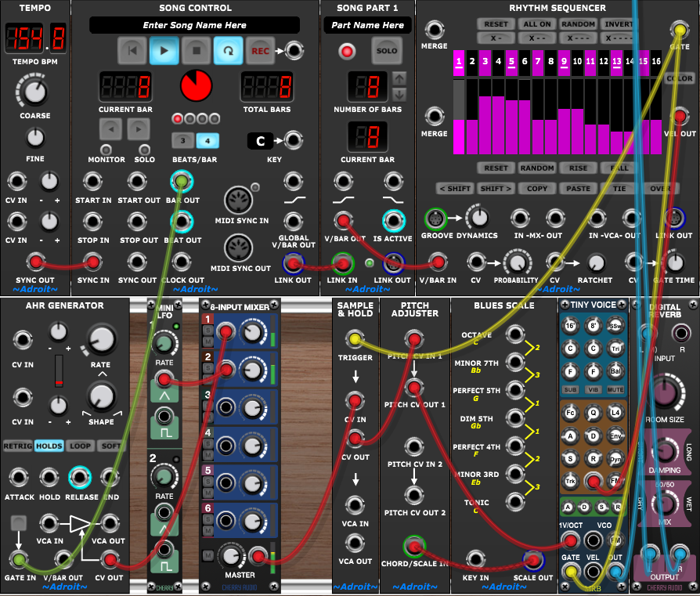This screenshot has width=700, height=596.
Task: Click the 16' knob on Tiny Voice
Action: (x=570, y=326)
